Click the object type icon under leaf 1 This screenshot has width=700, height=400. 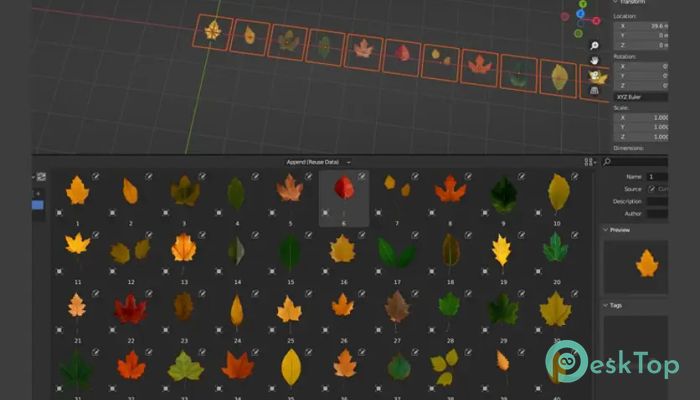[59, 213]
